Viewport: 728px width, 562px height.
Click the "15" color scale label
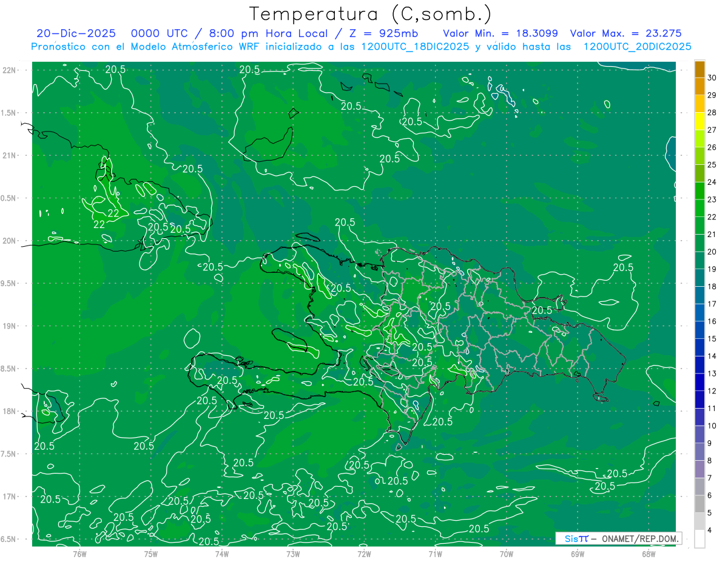[x=712, y=339]
